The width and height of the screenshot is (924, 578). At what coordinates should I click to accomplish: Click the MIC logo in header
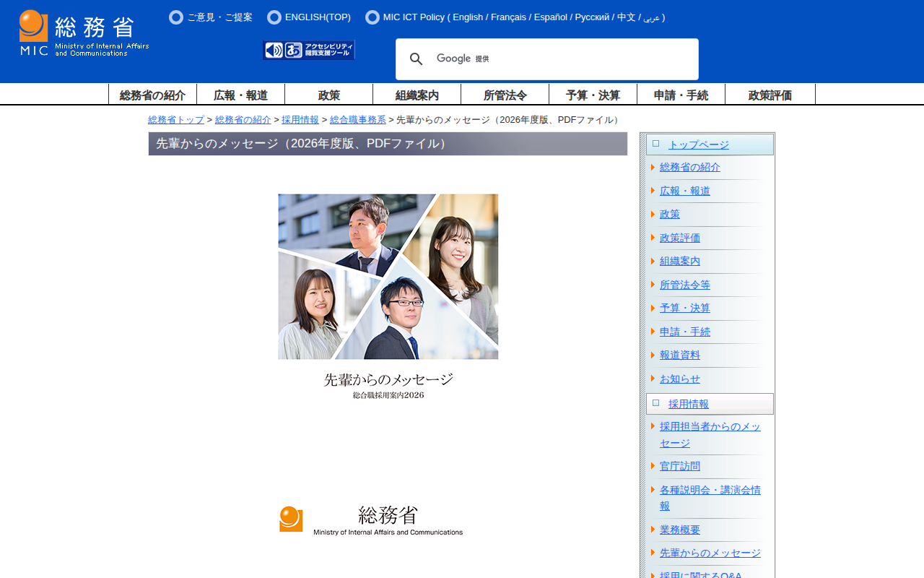84,33
